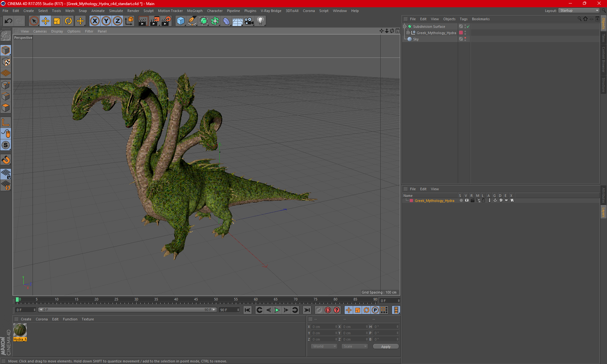The image size is (607, 364).
Task: Activate the Rotate tool
Action: tap(68, 21)
